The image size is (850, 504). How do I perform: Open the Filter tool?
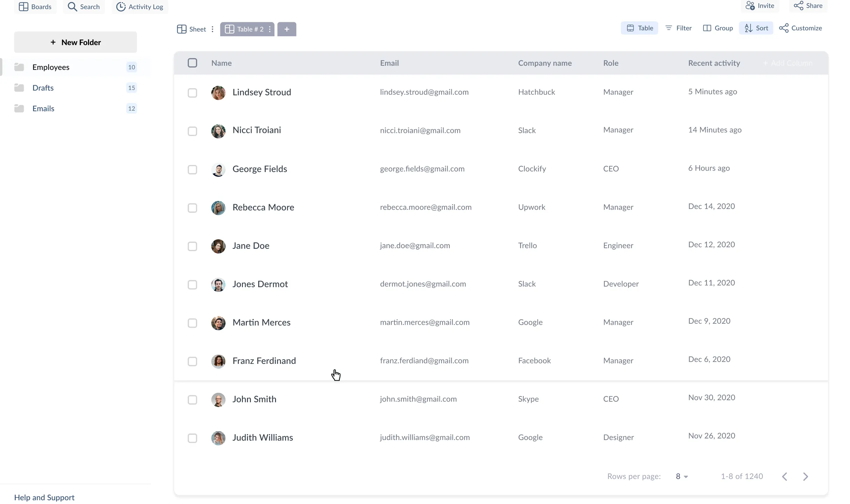click(678, 28)
